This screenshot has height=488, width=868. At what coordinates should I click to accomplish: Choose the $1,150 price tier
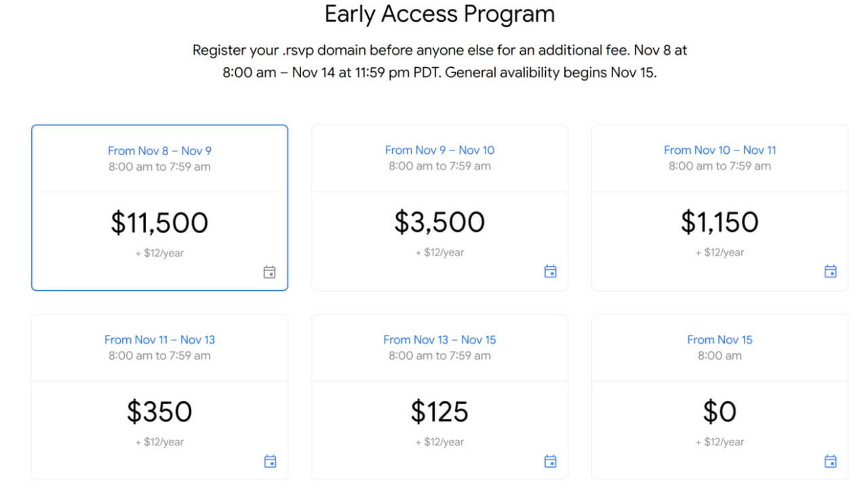coord(719,222)
